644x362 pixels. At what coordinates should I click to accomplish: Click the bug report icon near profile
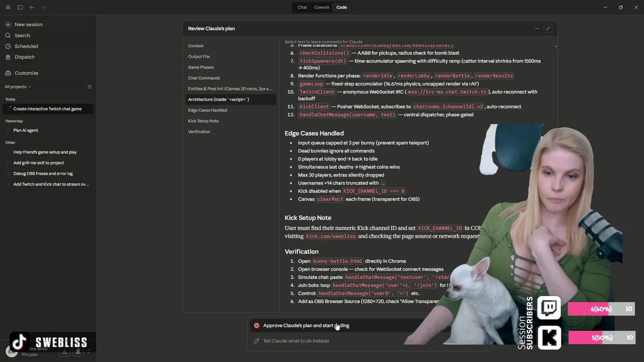(78, 352)
